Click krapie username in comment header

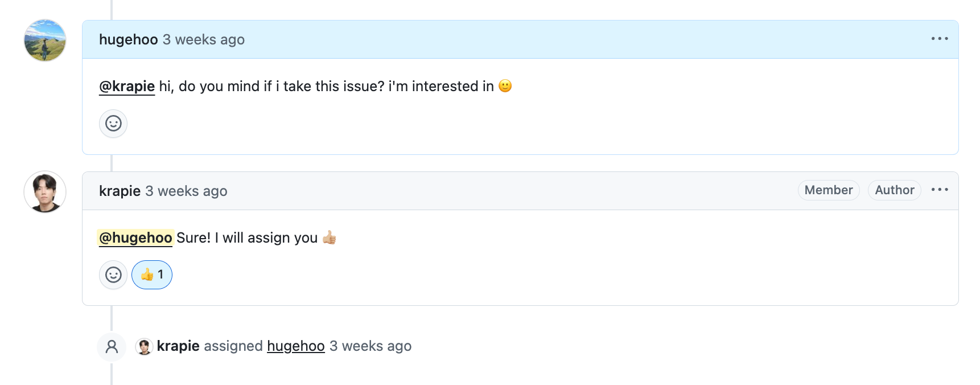click(120, 191)
